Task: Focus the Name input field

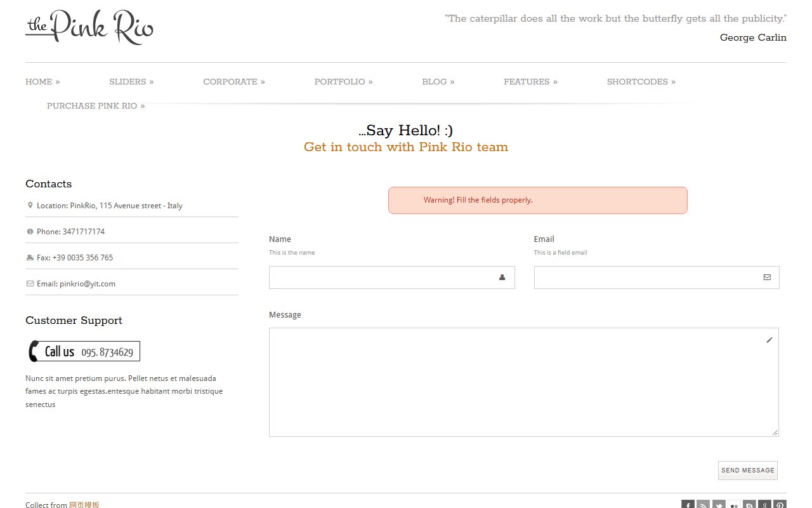Action: click(392, 277)
